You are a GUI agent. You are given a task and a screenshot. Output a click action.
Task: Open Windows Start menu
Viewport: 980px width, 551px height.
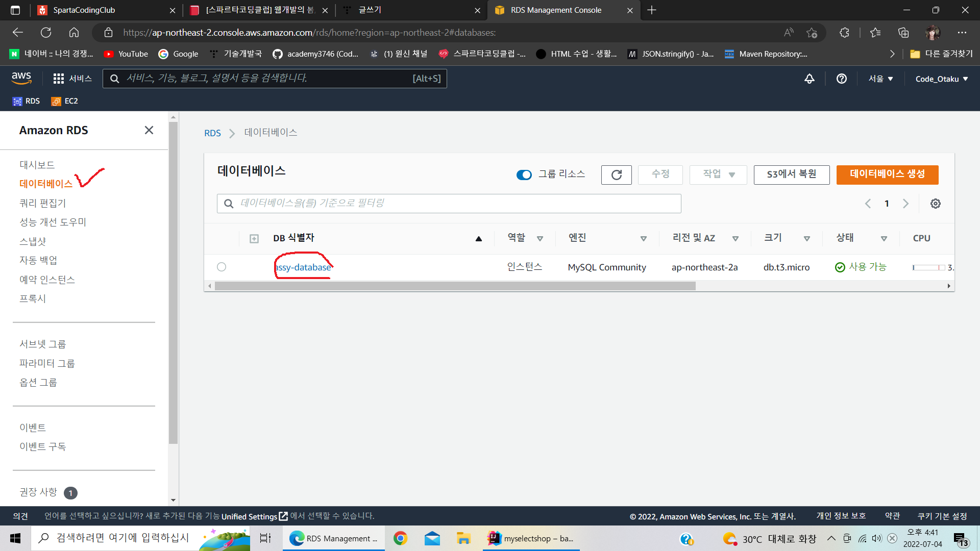point(15,538)
